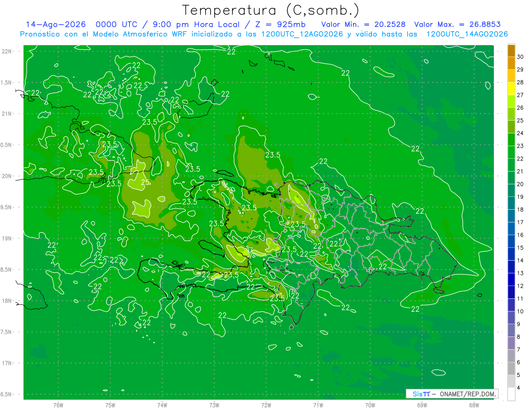Click the 72W longitude axis label
This screenshot has height=411, width=532.
[x=266, y=405]
